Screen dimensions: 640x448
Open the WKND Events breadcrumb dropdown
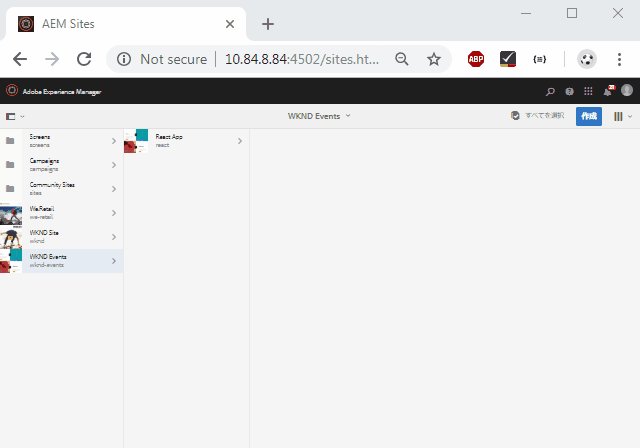(319, 116)
